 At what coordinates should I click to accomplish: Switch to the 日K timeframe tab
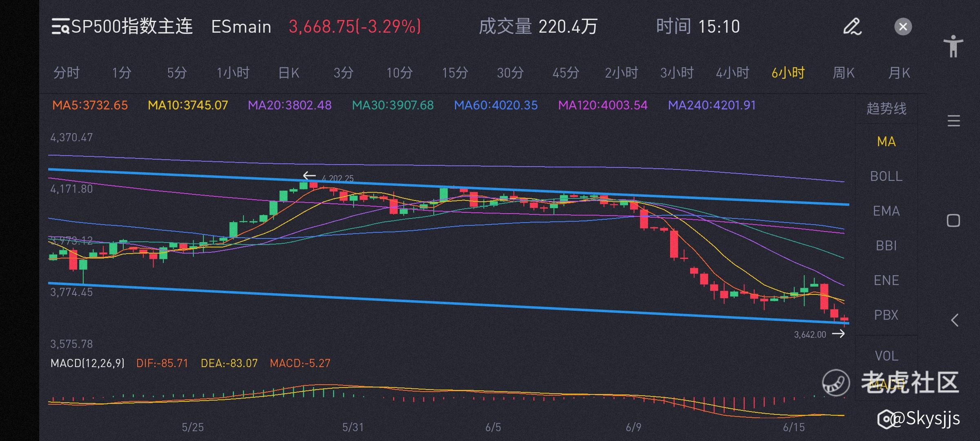click(x=288, y=73)
